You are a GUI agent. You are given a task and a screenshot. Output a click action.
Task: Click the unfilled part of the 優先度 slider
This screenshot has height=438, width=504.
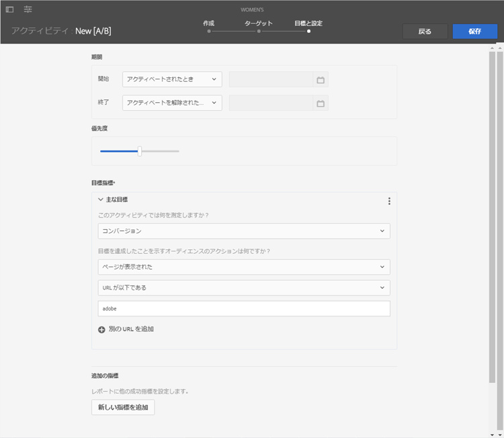[161, 151]
